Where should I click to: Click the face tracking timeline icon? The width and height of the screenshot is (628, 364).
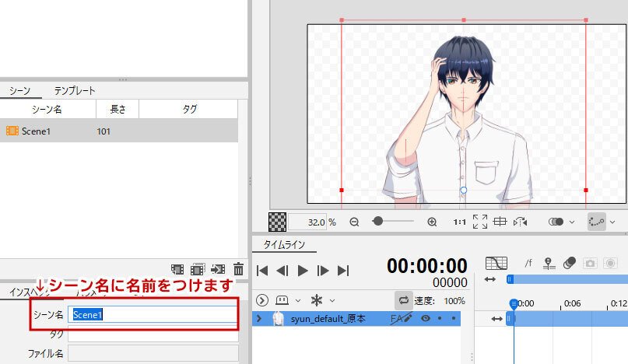coord(282,300)
